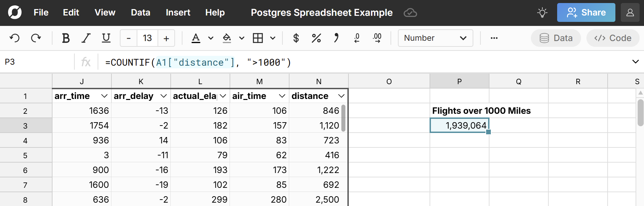644x206 pixels.
Task: Click the undo arrow icon
Action: point(14,38)
